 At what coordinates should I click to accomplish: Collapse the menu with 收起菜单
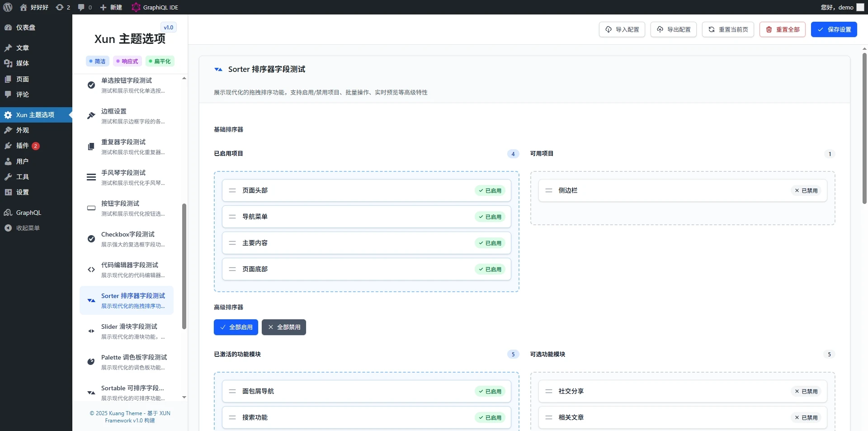(x=36, y=228)
